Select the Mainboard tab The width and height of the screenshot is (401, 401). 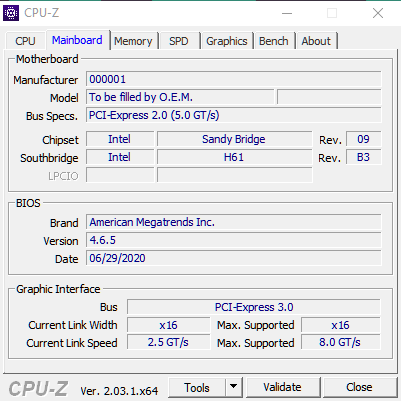(x=77, y=40)
